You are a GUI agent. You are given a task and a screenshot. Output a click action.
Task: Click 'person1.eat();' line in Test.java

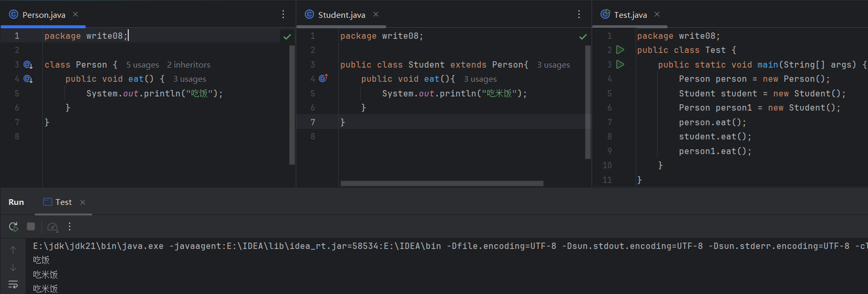tap(715, 151)
